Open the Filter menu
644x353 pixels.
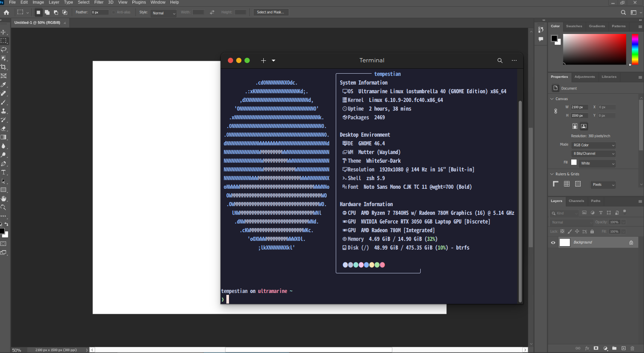pyautogui.click(x=99, y=2)
